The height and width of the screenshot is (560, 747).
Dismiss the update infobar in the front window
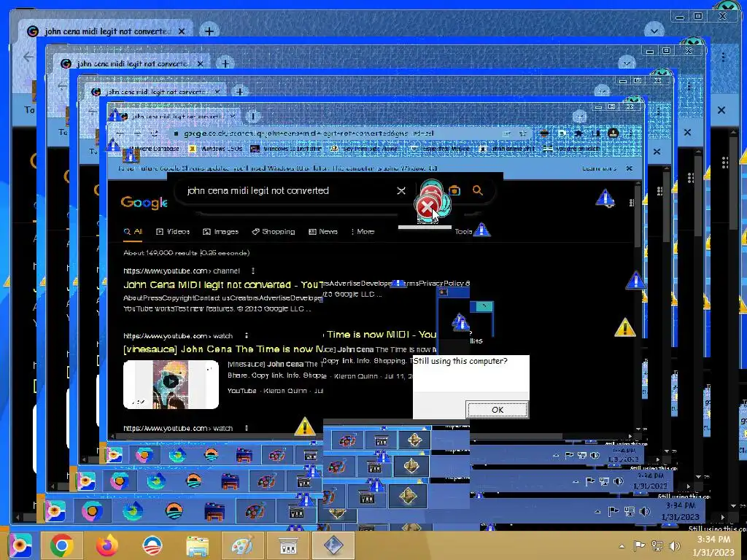(630, 168)
